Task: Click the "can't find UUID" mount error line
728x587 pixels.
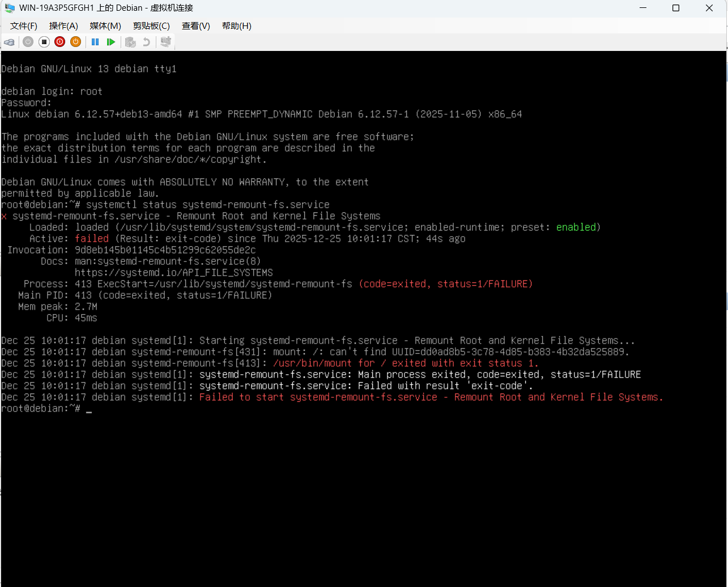Action: [x=316, y=352]
